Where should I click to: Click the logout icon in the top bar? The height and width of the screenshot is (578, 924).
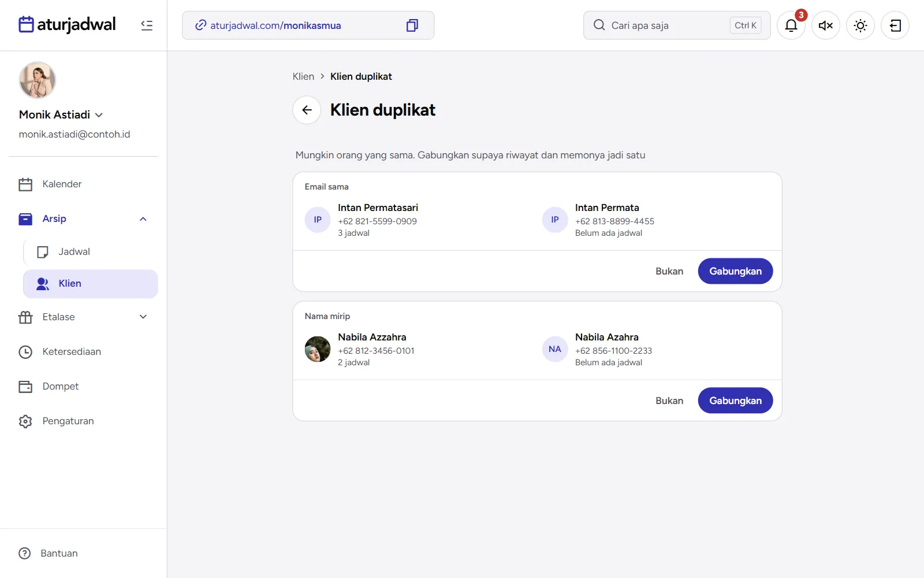pyautogui.click(x=895, y=25)
